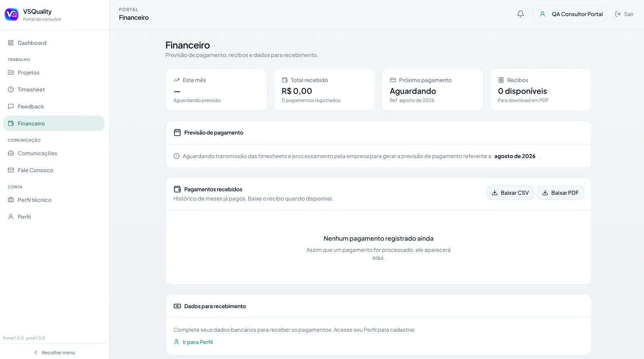Click the 'Portal do consultor' subtitle
This screenshot has width=644, height=359.
coord(42,19)
